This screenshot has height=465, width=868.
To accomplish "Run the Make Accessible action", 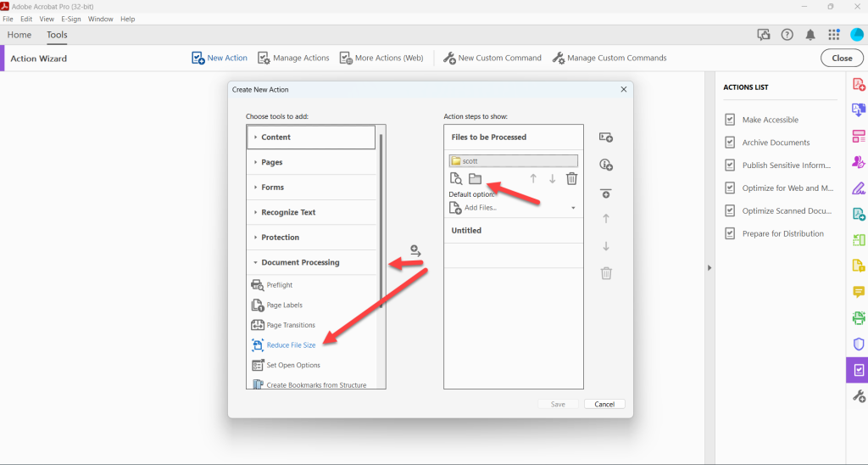I will point(762,120).
